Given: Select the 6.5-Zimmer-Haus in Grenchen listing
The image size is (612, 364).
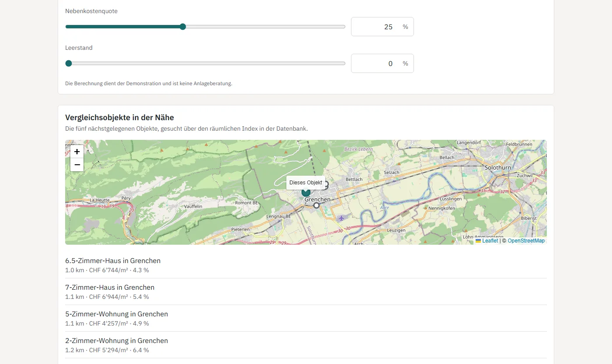Looking at the screenshot, I should pyautogui.click(x=306, y=265).
